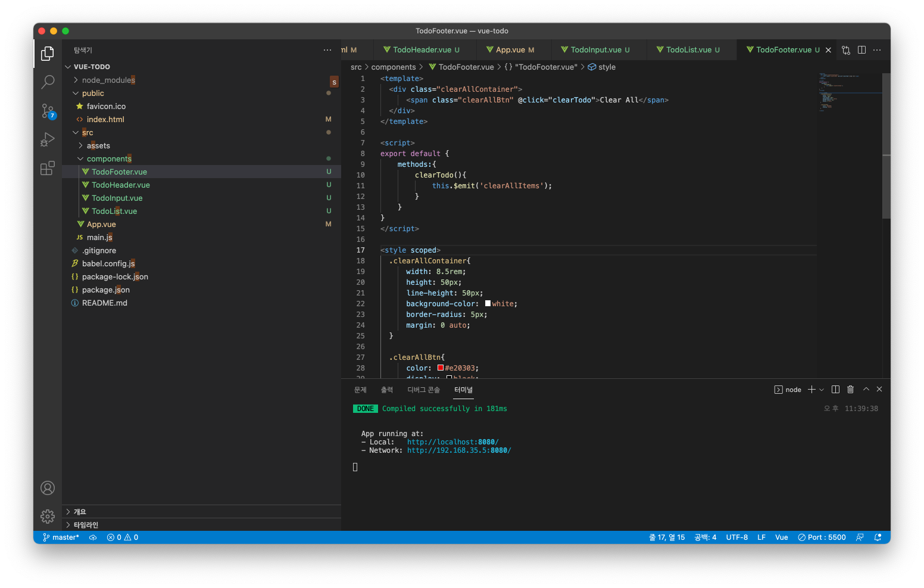Viewport: 924px width, 588px height.
Task: Expand the node_modules folder
Action: [201, 80]
